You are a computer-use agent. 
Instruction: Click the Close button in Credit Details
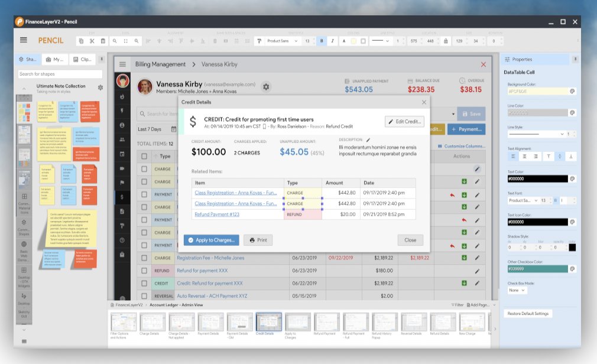[410, 240]
